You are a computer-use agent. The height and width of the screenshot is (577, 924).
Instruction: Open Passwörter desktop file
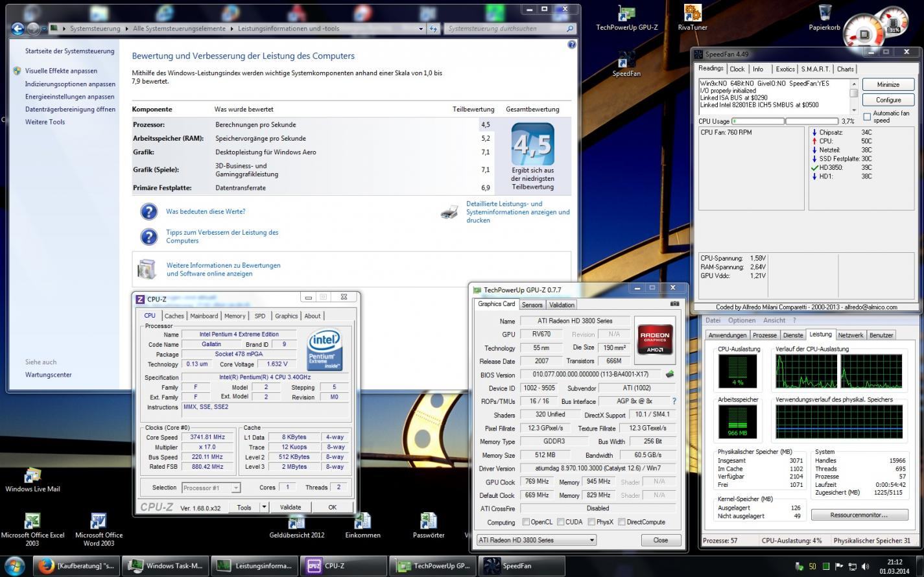pyautogui.click(x=429, y=526)
